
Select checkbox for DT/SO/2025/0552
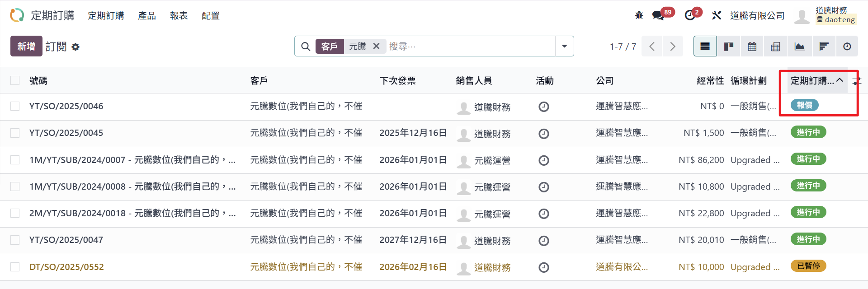(15, 267)
